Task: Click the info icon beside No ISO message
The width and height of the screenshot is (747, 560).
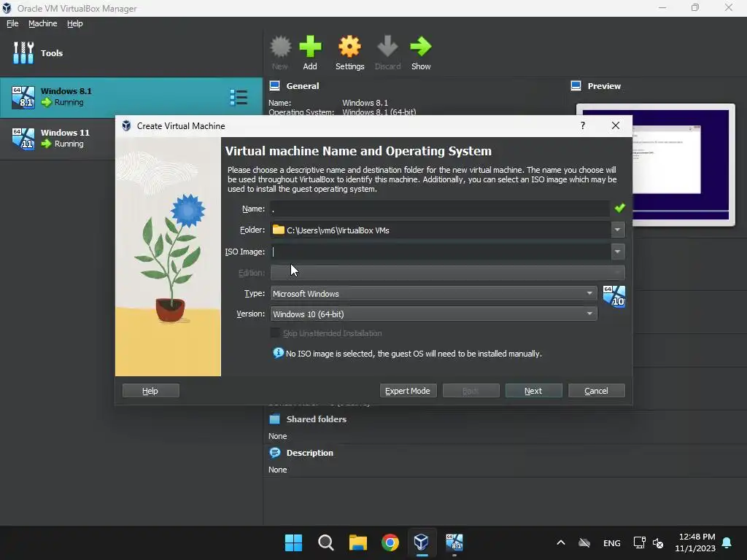Action: [x=278, y=353]
